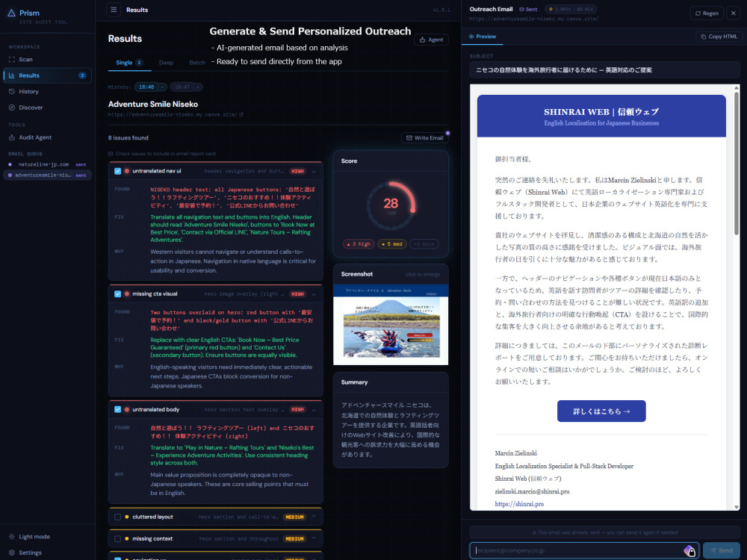The height and width of the screenshot is (560, 747).
Task: Click the Prism triangle logo icon
Action: (11, 13)
